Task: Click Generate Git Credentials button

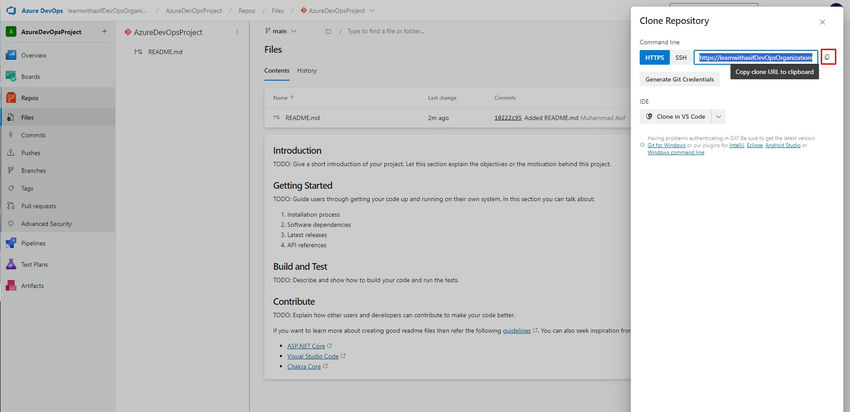Action: [x=679, y=79]
